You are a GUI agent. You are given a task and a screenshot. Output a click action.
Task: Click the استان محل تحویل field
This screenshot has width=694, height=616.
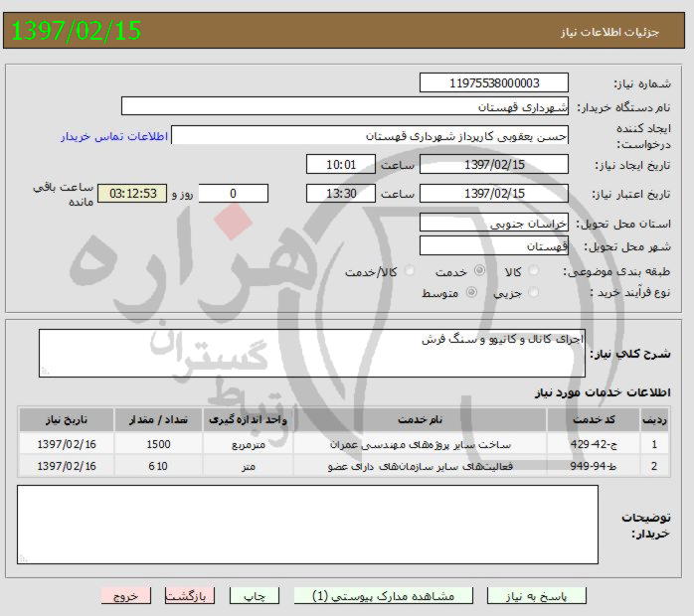point(494,223)
